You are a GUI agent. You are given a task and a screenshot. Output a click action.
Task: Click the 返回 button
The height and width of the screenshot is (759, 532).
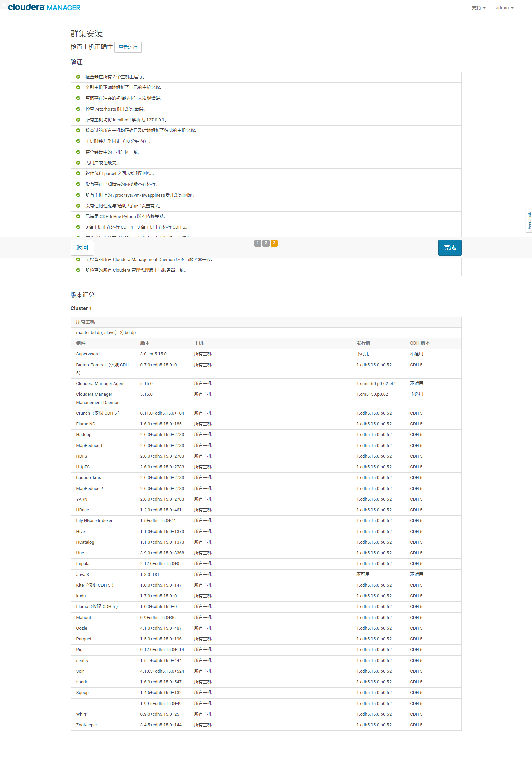(82, 248)
